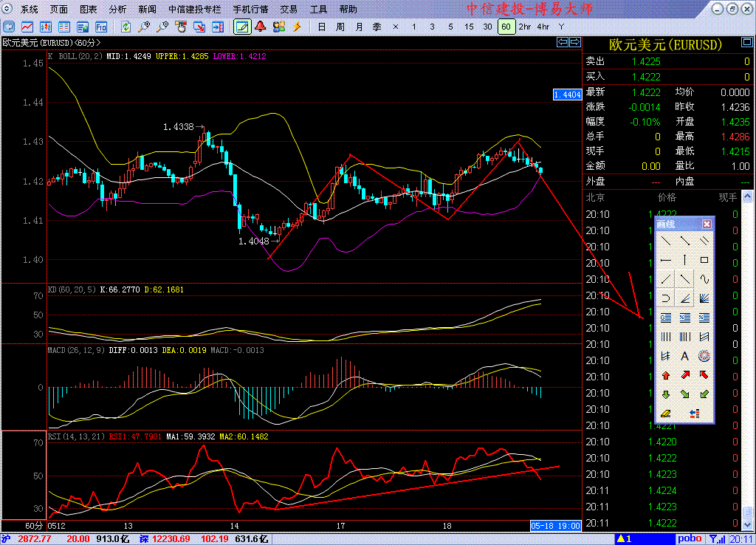This screenshot has height=545, width=756.
Task: Click the 05-18 19:00 date marker
Action: coord(555,526)
